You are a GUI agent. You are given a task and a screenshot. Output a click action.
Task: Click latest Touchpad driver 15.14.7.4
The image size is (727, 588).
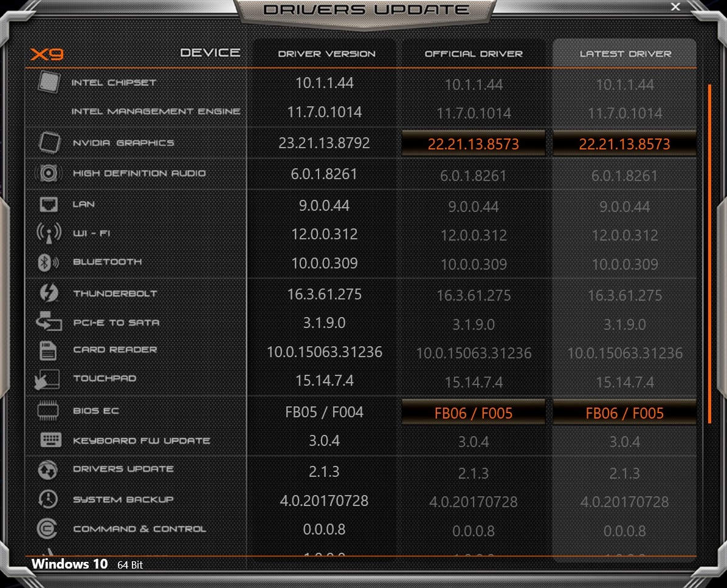(x=624, y=382)
